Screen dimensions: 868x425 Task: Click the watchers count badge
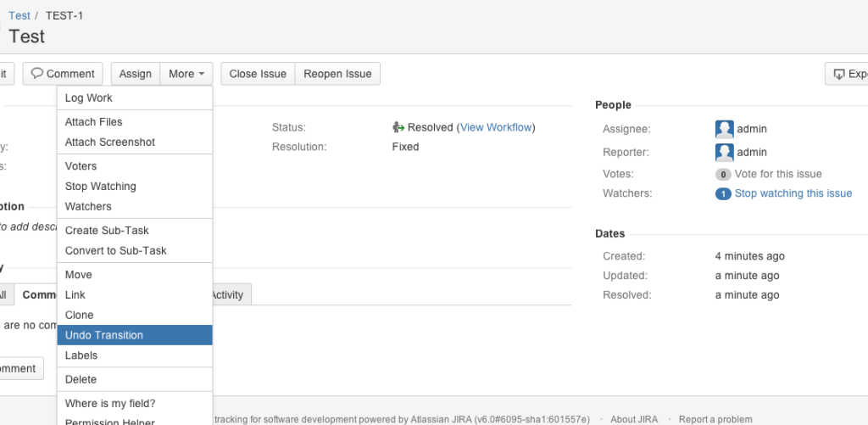click(x=723, y=194)
